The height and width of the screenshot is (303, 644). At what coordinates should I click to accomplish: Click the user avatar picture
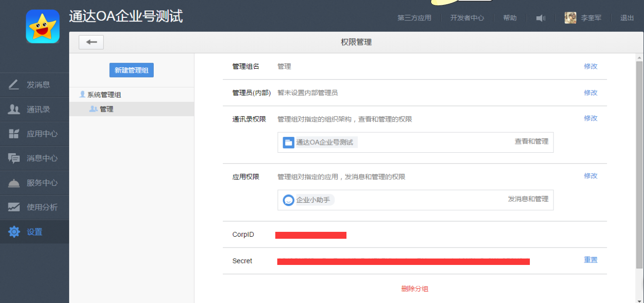click(570, 18)
